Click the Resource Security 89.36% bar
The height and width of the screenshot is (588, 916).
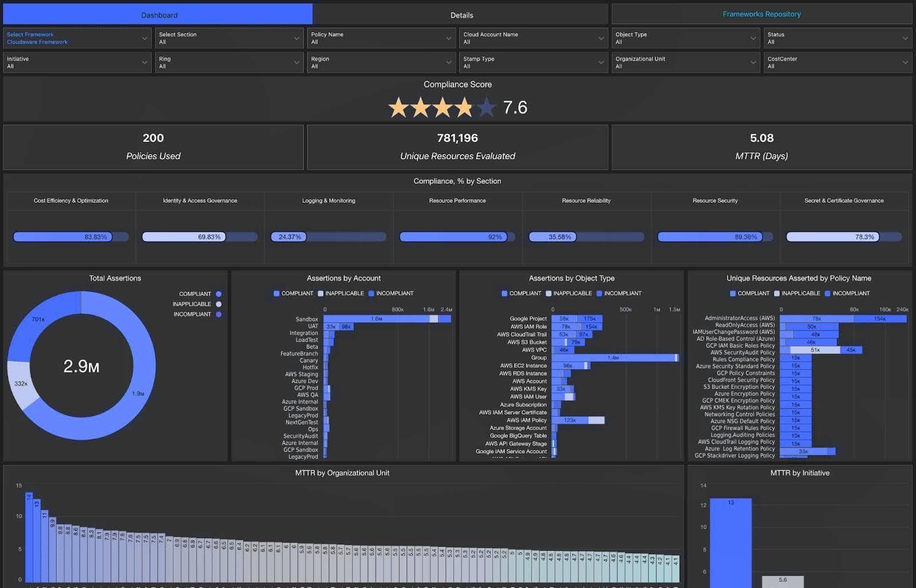(715, 236)
